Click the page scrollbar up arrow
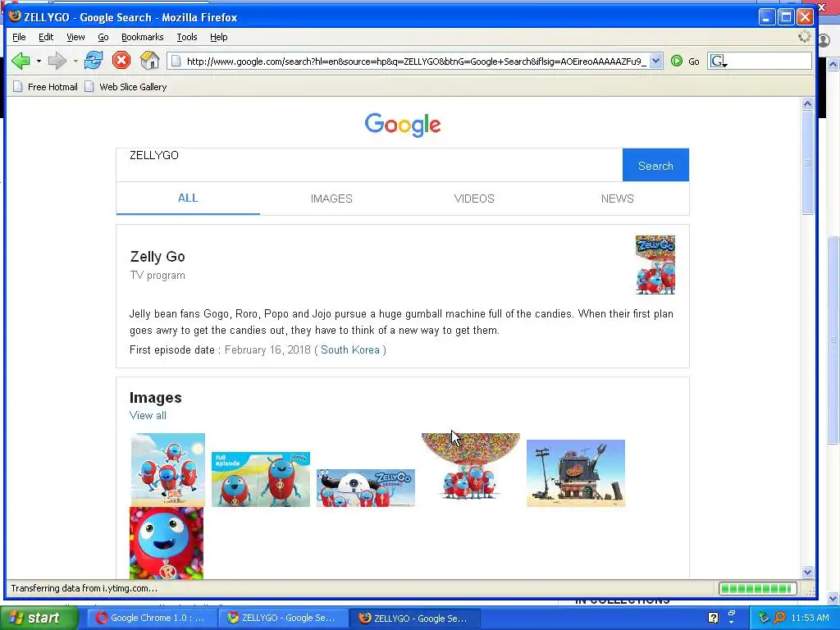This screenshot has height=630, width=840. (808, 104)
